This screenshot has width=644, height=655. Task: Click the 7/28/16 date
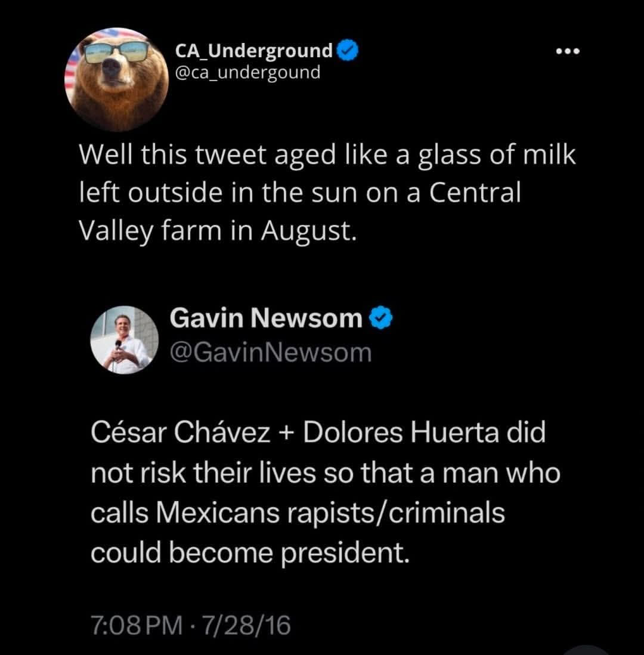(246, 626)
